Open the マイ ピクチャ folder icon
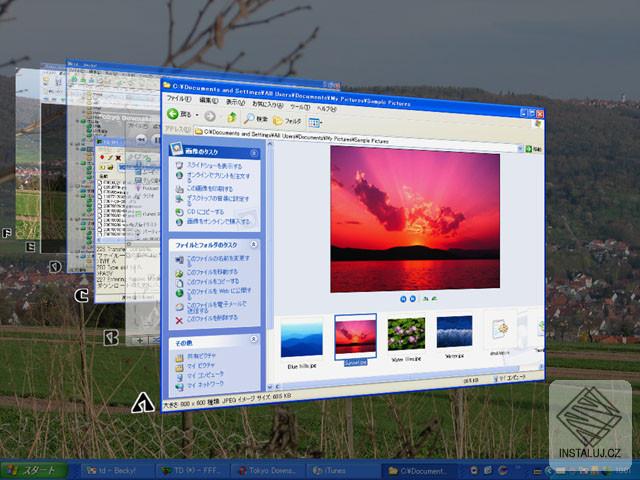640x480 pixels. (179, 367)
